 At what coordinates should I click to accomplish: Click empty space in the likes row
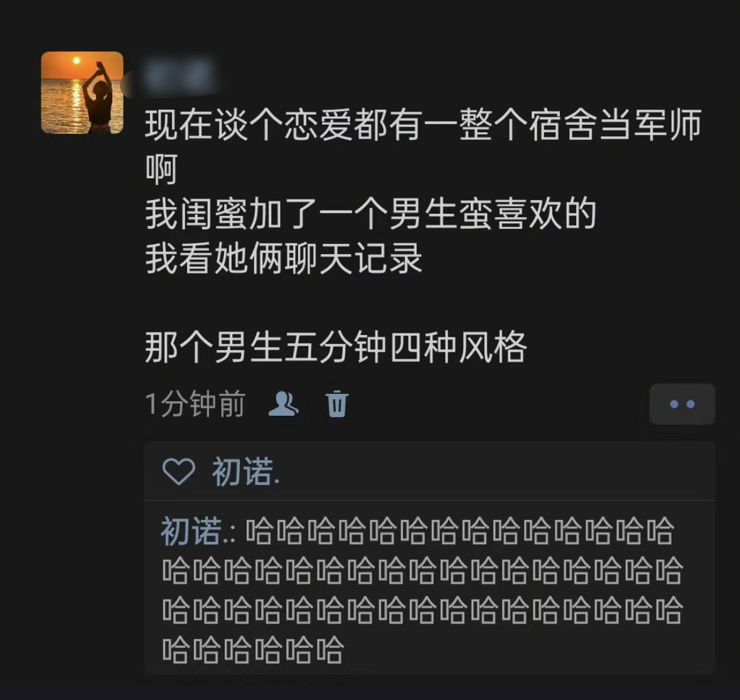pyautogui.click(x=496, y=471)
